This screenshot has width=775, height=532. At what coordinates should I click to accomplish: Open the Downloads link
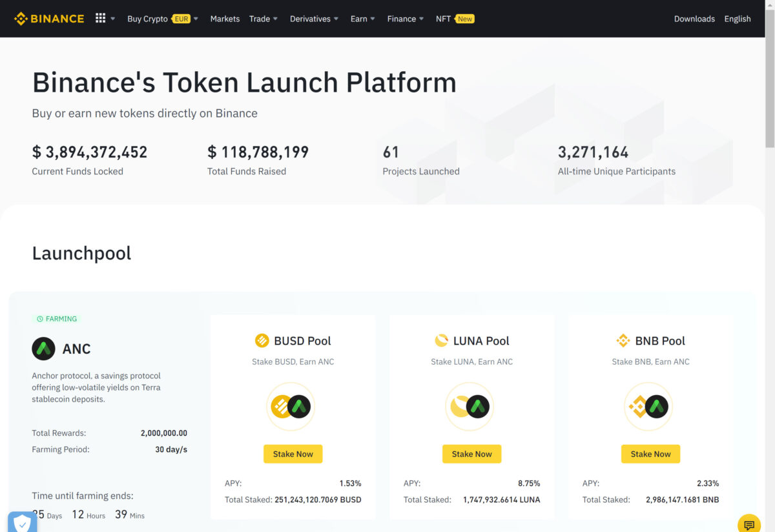pyautogui.click(x=694, y=19)
